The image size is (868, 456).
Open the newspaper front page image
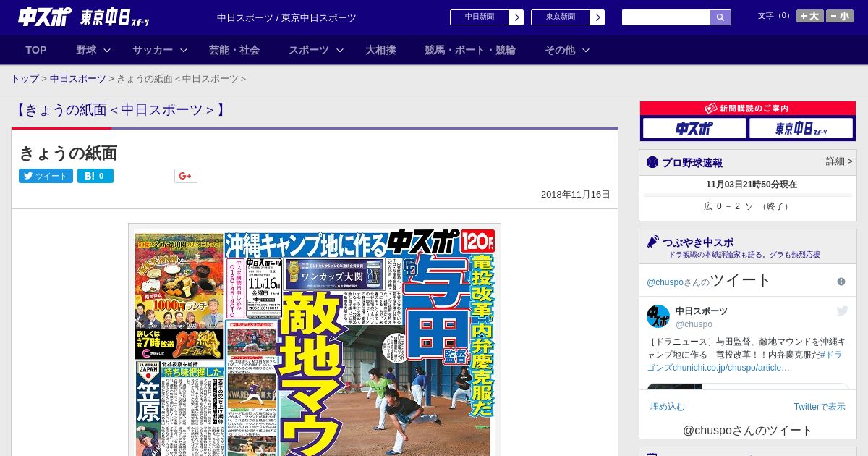pyautogui.click(x=315, y=340)
